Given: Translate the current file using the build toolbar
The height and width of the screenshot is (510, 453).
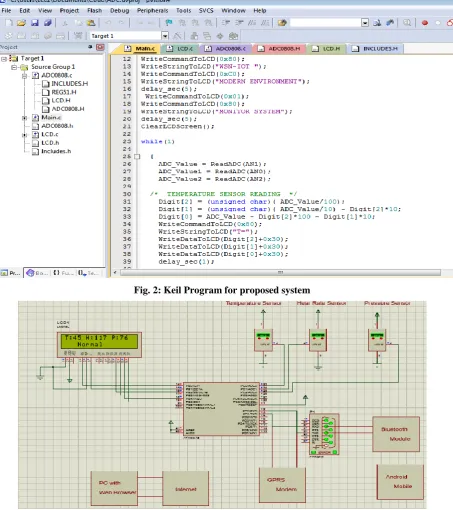Looking at the screenshot, I should pyautogui.click(x=8, y=36).
